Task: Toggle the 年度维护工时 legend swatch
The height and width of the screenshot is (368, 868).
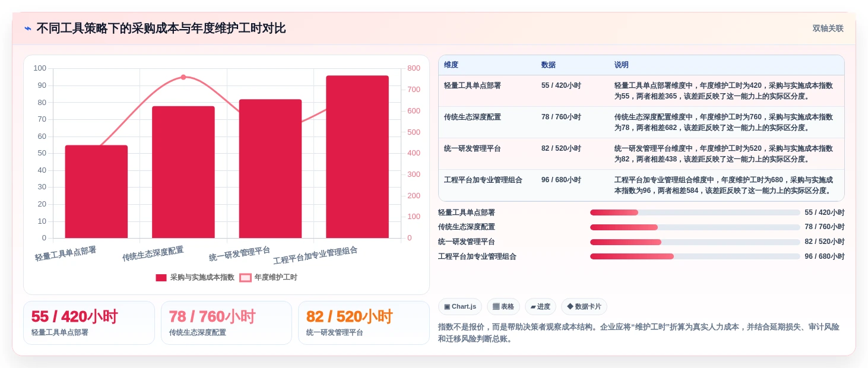Action: [x=245, y=278]
